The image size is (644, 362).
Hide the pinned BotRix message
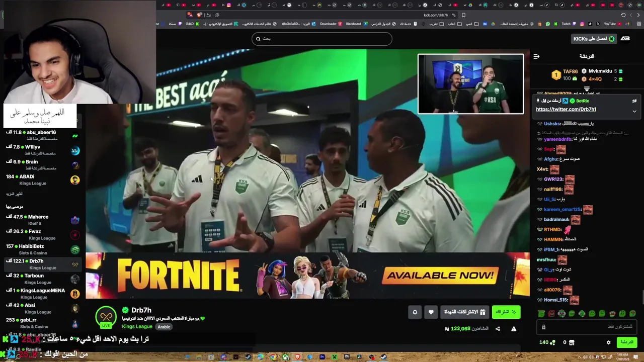634,101
